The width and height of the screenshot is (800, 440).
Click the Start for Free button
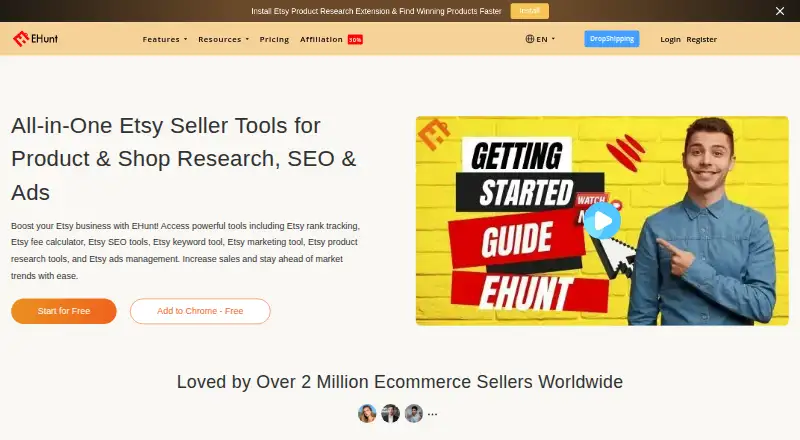64,311
